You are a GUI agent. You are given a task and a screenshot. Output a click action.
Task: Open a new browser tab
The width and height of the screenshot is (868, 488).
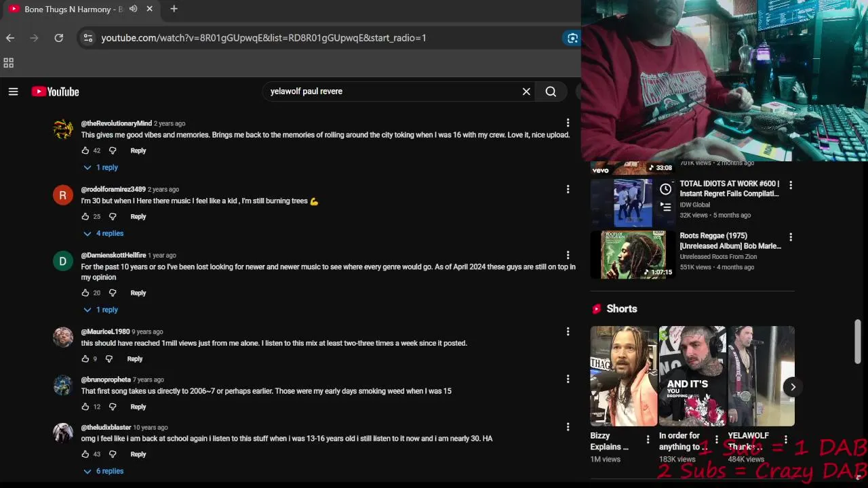tap(174, 9)
